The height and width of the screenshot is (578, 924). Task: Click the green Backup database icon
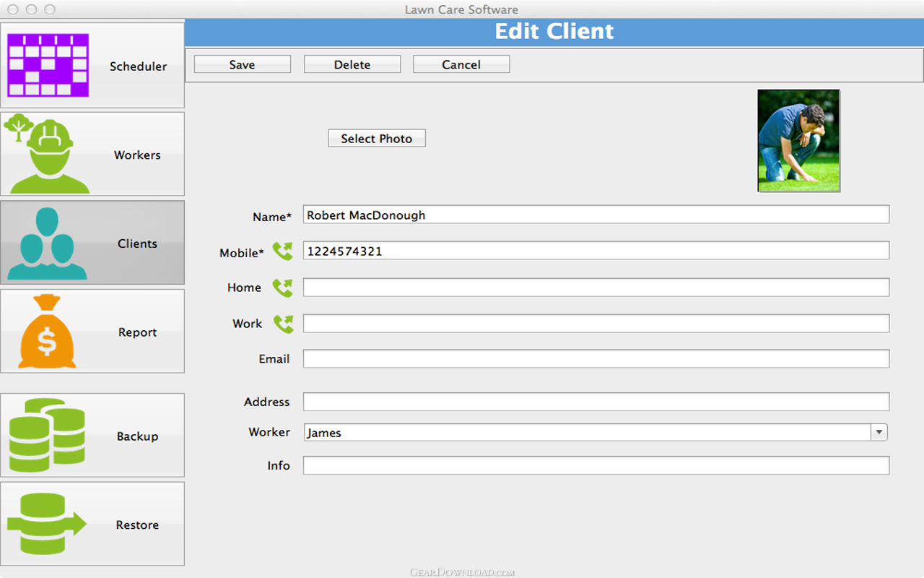coord(47,435)
